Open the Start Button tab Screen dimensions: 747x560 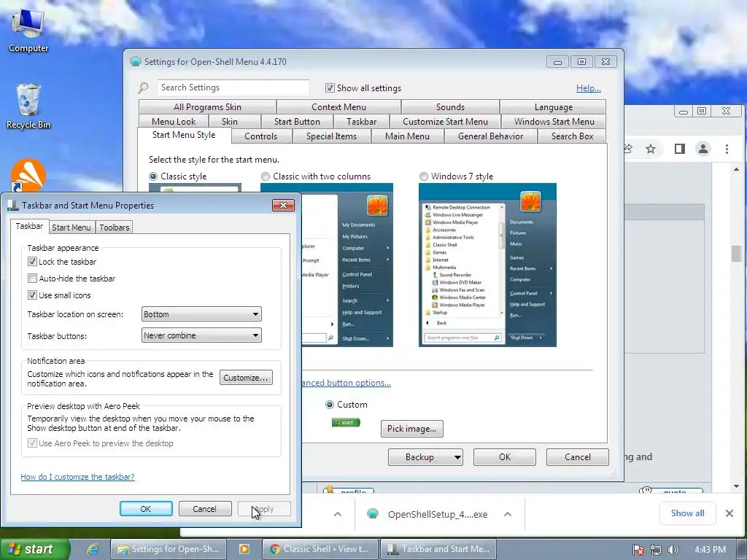[297, 122]
